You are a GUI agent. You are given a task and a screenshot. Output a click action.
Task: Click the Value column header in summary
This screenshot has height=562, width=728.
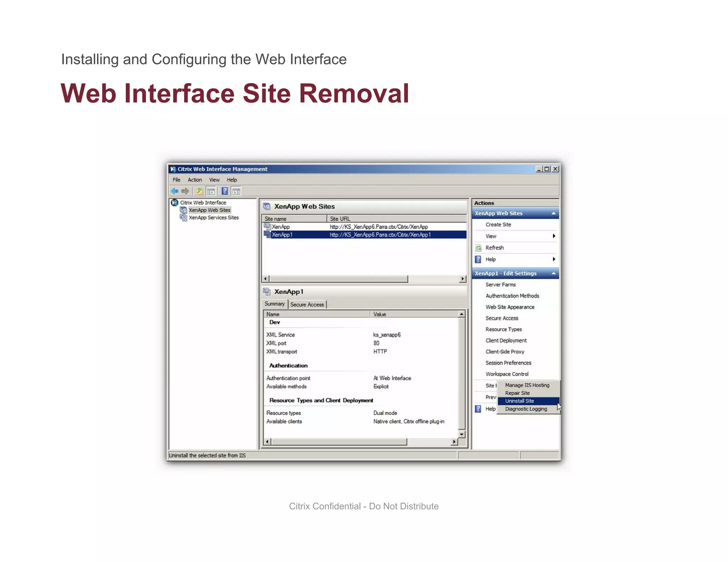[414, 314]
